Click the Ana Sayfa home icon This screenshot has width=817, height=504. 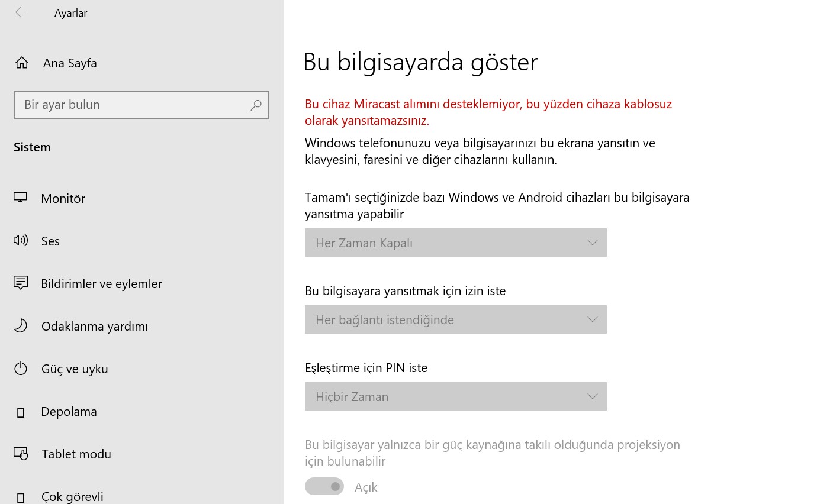[22, 63]
